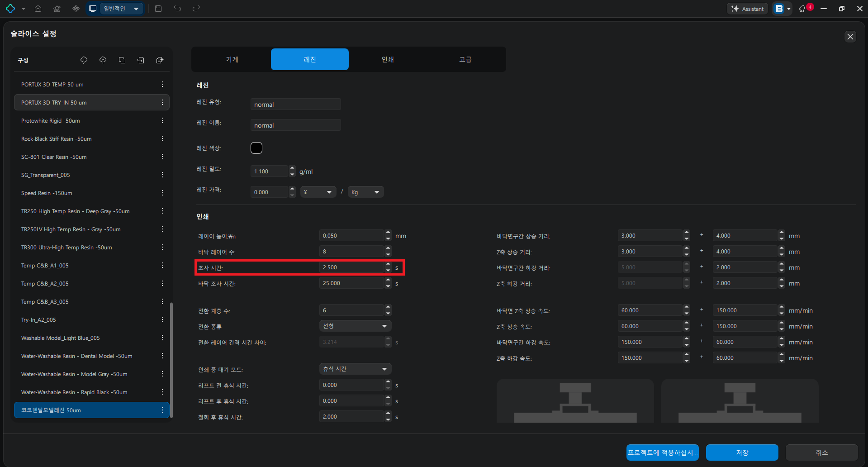The height and width of the screenshot is (467, 868).
Task: Click the profile list scrollbar
Action: coord(171,360)
